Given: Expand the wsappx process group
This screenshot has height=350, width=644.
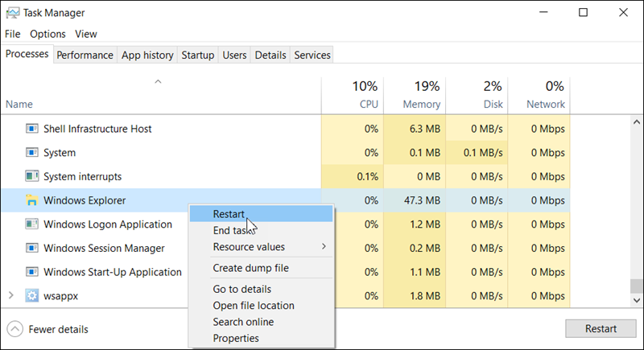Looking at the screenshot, I should (11, 295).
